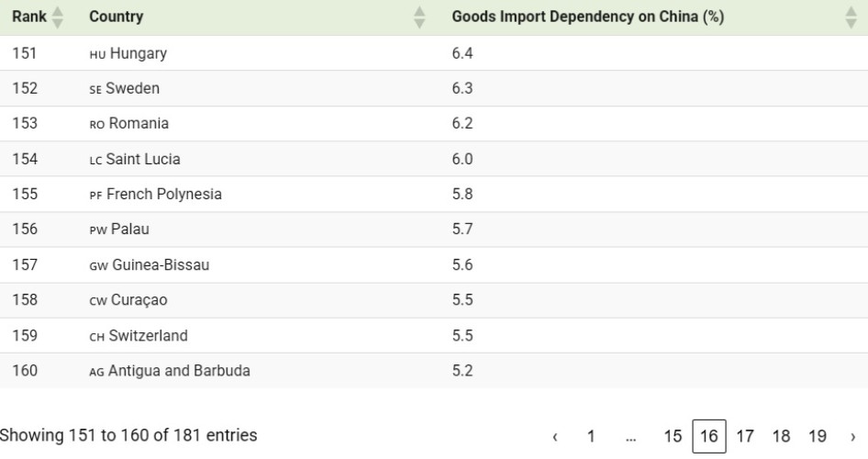This screenshot has height=459, width=868.
Task: Go to previous page arrow
Action: click(x=555, y=435)
